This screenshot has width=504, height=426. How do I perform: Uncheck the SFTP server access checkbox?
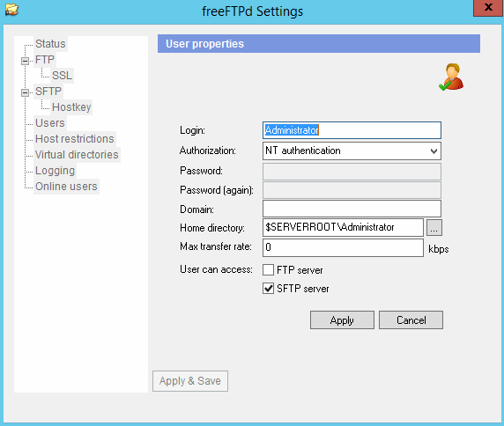268,289
